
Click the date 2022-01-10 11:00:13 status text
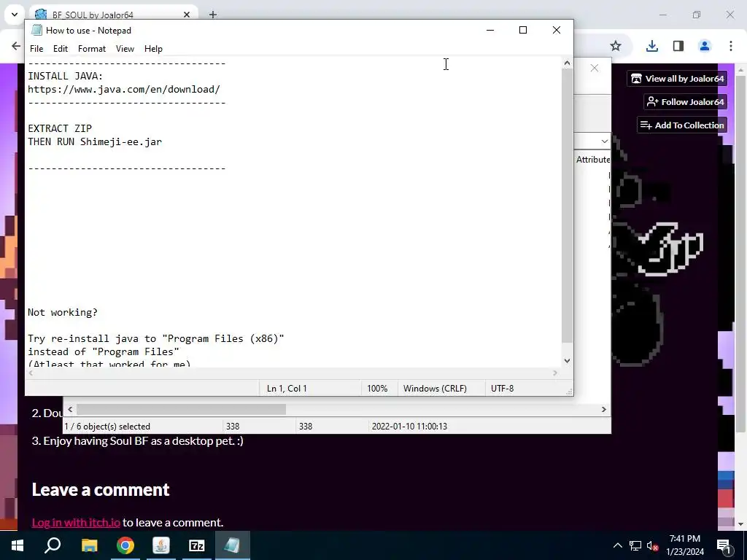coord(409,427)
